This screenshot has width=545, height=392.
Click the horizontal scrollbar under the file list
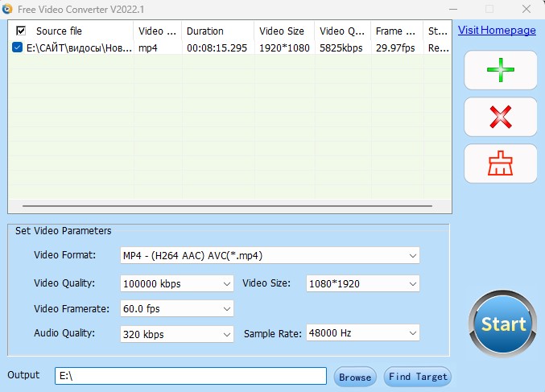click(227, 206)
